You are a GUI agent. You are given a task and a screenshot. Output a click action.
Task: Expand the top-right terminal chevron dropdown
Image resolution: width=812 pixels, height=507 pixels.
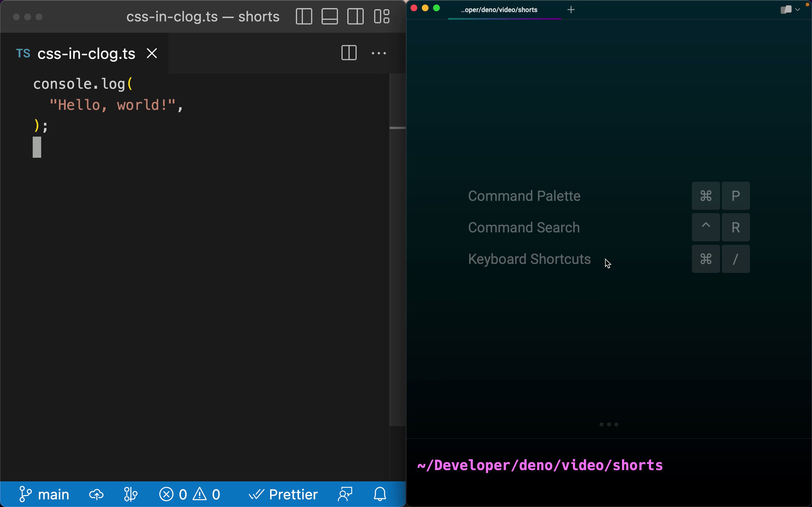[x=798, y=10]
